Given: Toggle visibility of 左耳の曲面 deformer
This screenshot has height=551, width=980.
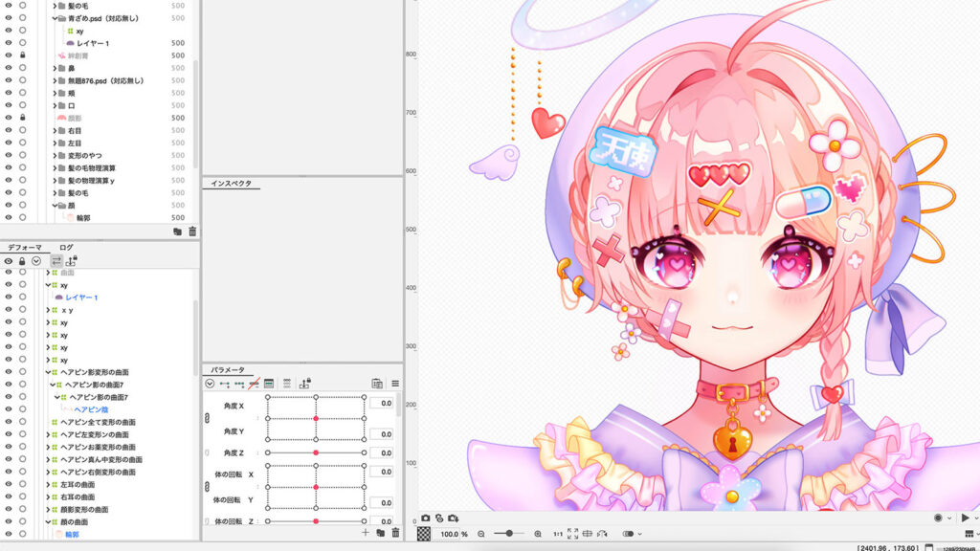Looking at the screenshot, I should tap(8, 484).
